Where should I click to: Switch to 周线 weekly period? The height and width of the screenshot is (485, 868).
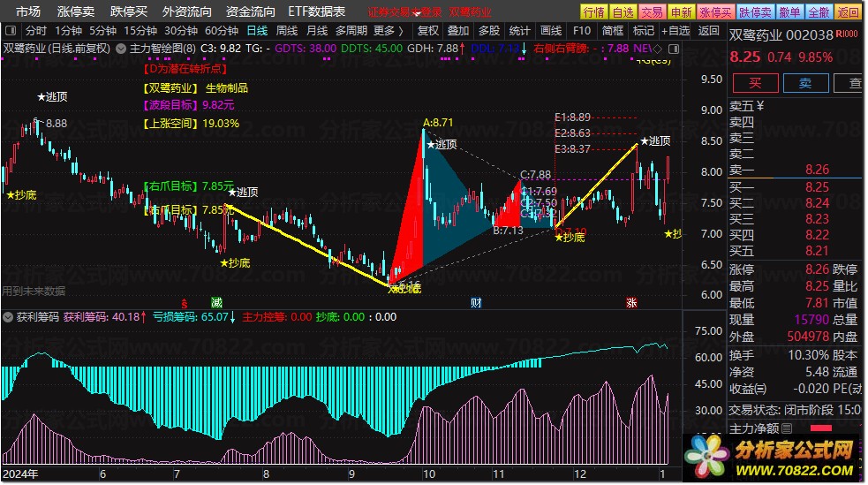coord(287,31)
